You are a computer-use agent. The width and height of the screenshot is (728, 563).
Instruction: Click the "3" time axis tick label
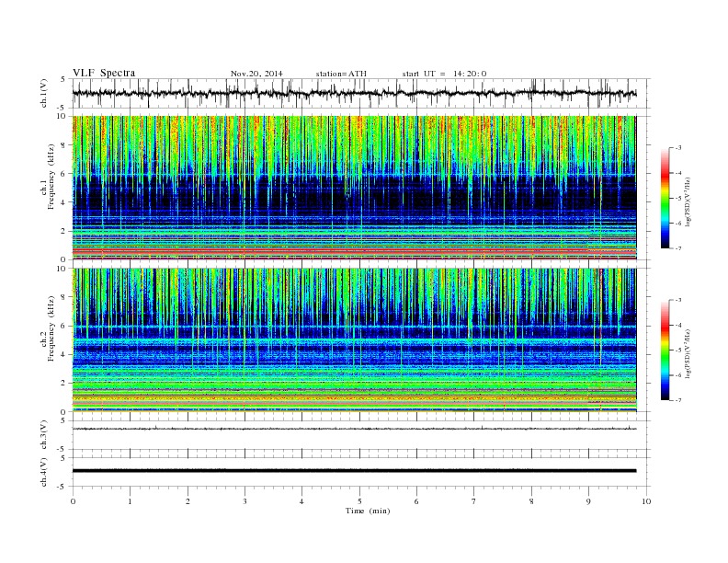coord(245,501)
